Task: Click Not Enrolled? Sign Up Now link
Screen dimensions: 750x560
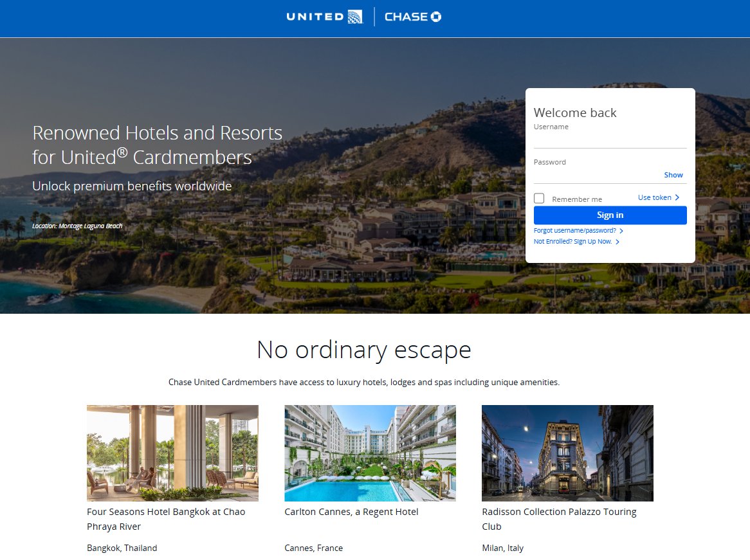Action: pyautogui.click(x=572, y=242)
